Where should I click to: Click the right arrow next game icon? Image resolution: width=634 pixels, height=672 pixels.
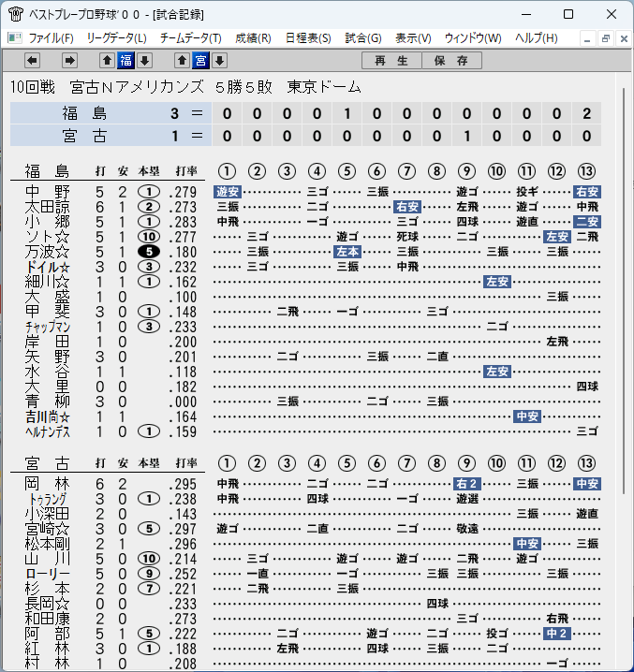[x=69, y=61]
